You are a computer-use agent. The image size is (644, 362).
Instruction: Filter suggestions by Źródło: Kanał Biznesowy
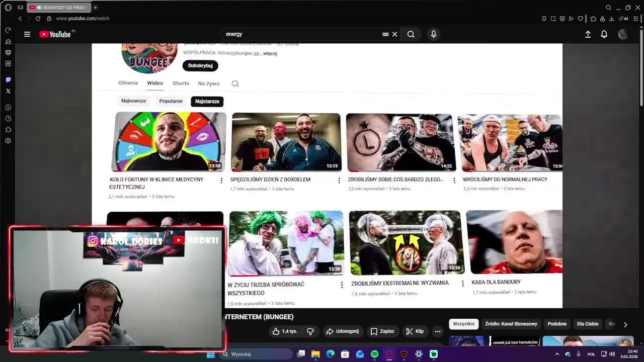coord(511,324)
